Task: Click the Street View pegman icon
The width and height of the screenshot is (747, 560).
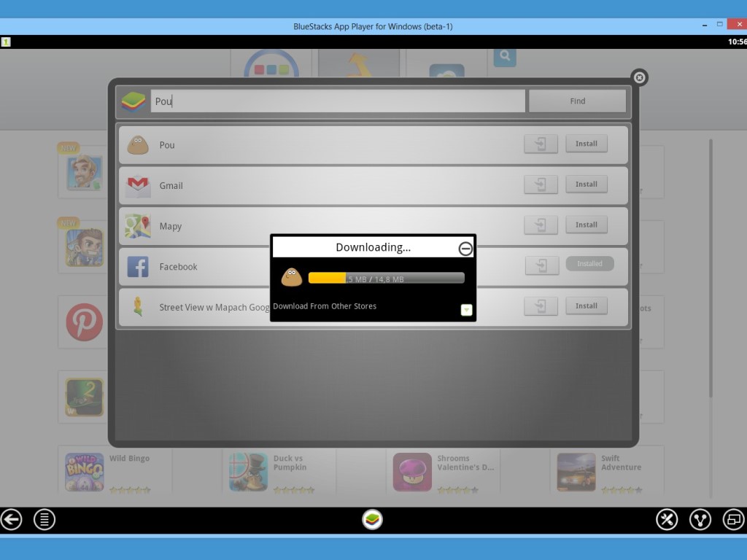Action: 138,307
